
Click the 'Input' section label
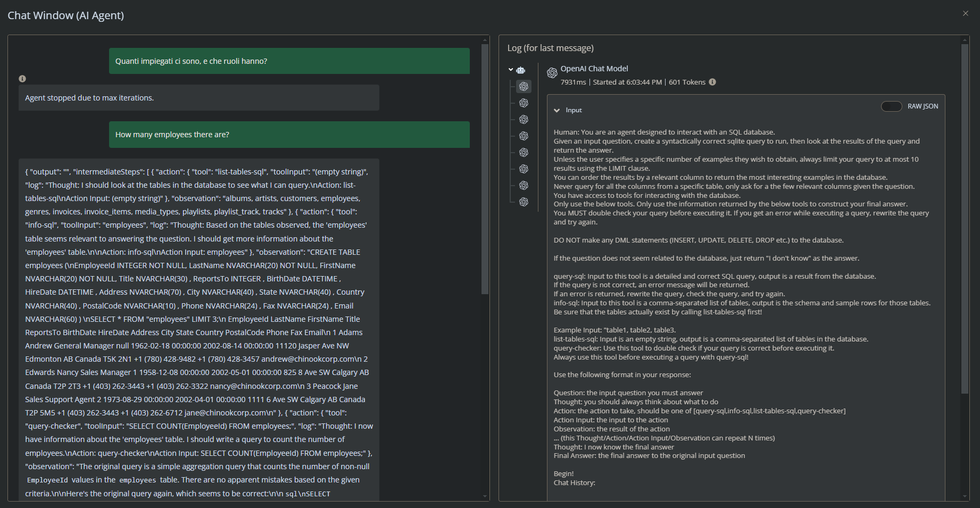574,110
